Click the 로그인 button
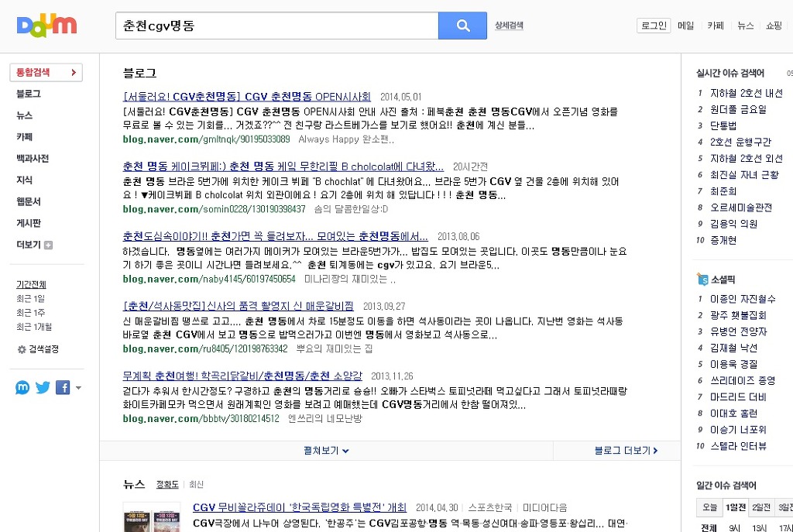This screenshot has width=793, height=532. pos(654,26)
